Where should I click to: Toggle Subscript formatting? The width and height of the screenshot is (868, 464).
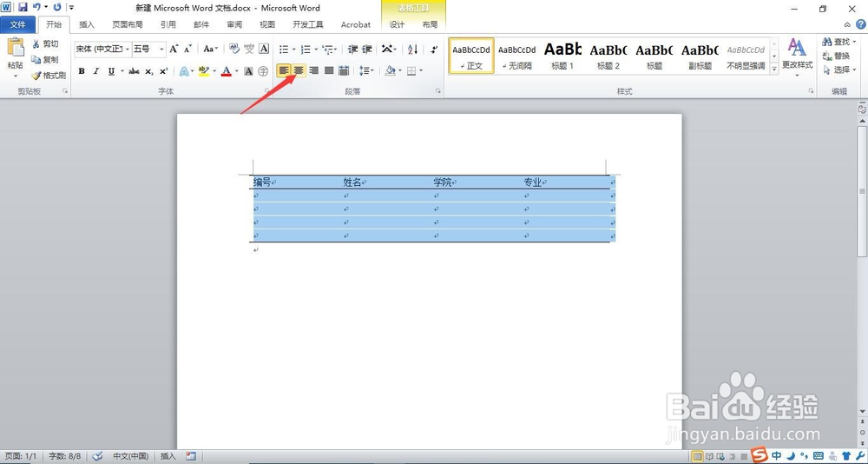point(149,71)
